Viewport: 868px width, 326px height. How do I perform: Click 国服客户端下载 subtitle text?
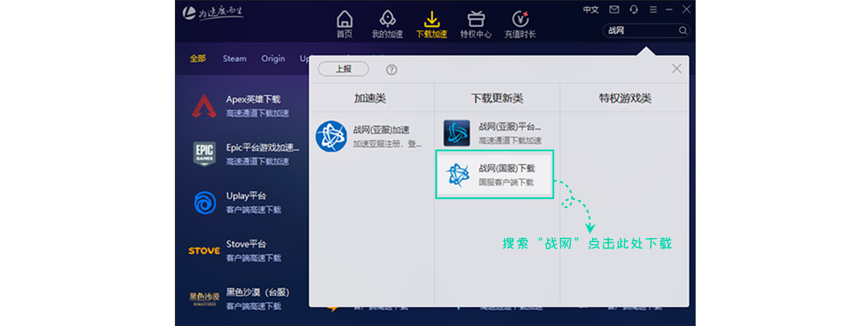point(506,182)
